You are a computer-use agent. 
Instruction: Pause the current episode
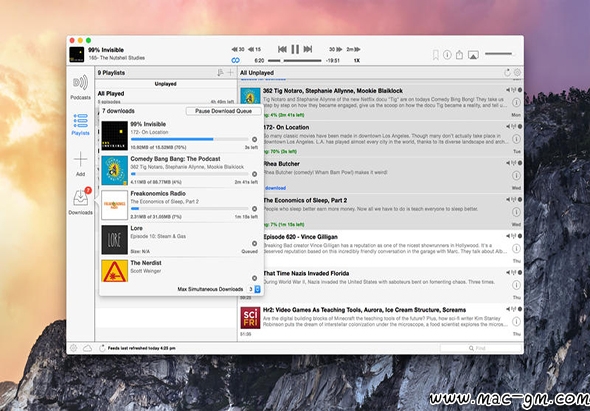(295, 49)
